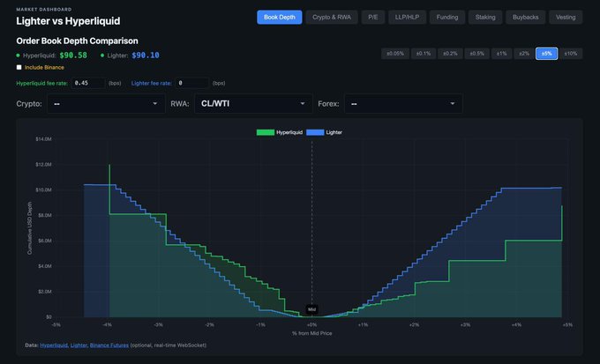Switch to the Vesting tab
The height and width of the screenshot is (364, 600).
coord(565,17)
